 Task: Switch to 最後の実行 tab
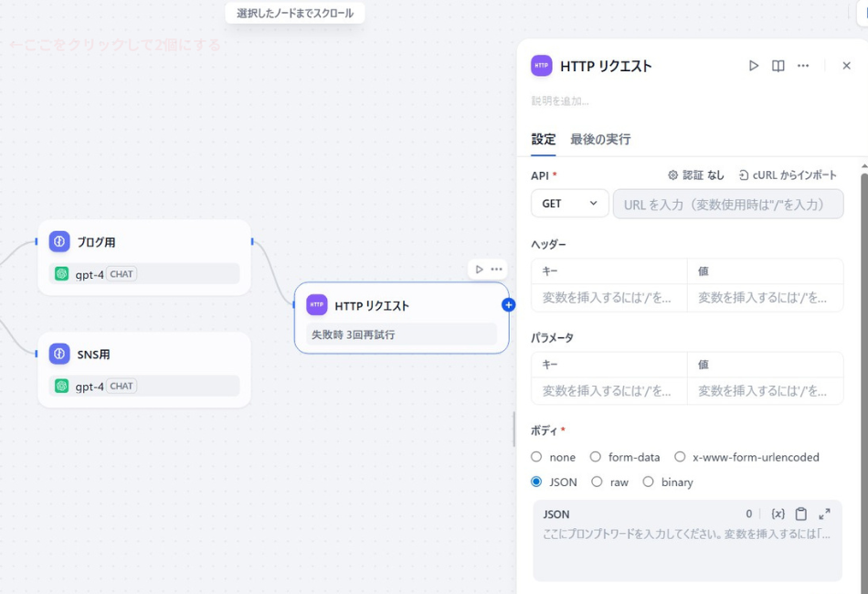coord(600,140)
